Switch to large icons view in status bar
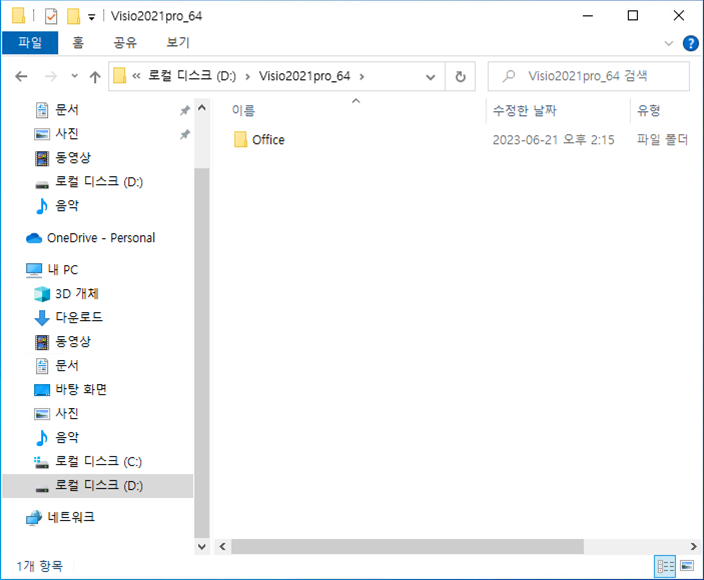Viewport: 704px width, 580px height. coord(687,566)
